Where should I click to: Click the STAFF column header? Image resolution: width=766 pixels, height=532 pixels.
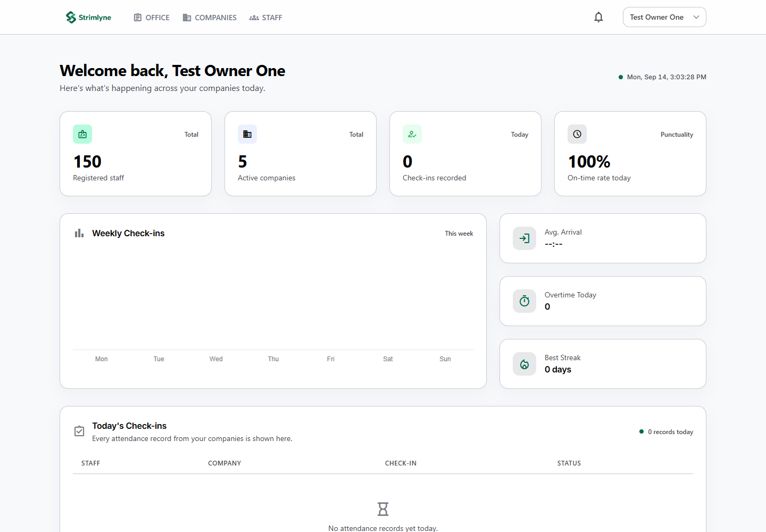tap(91, 463)
